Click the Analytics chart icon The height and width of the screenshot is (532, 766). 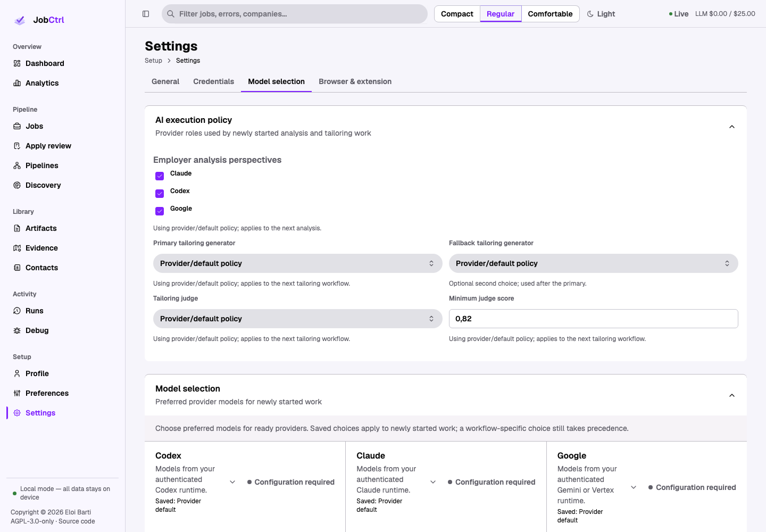coord(17,83)
